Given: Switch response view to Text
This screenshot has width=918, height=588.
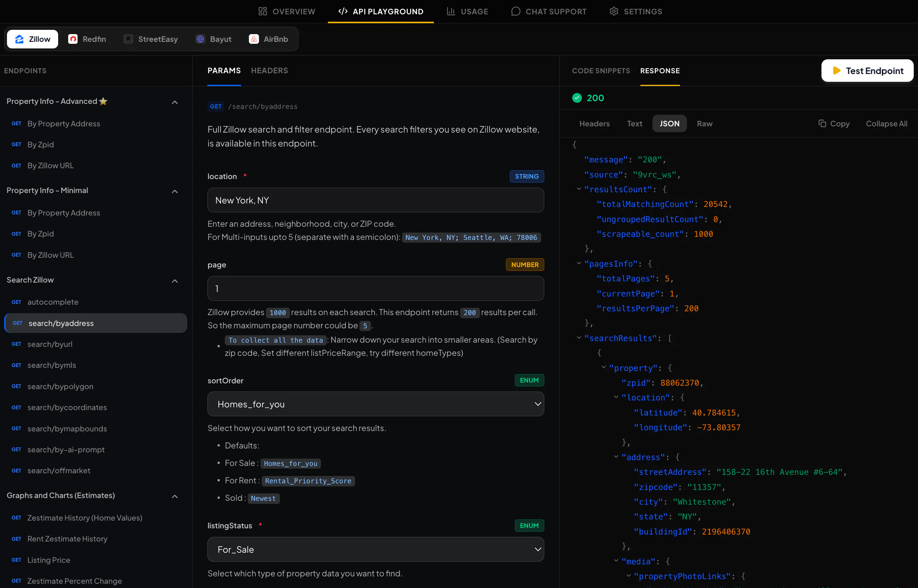Looking at the screenshot, I should click(x=635, y=124).
